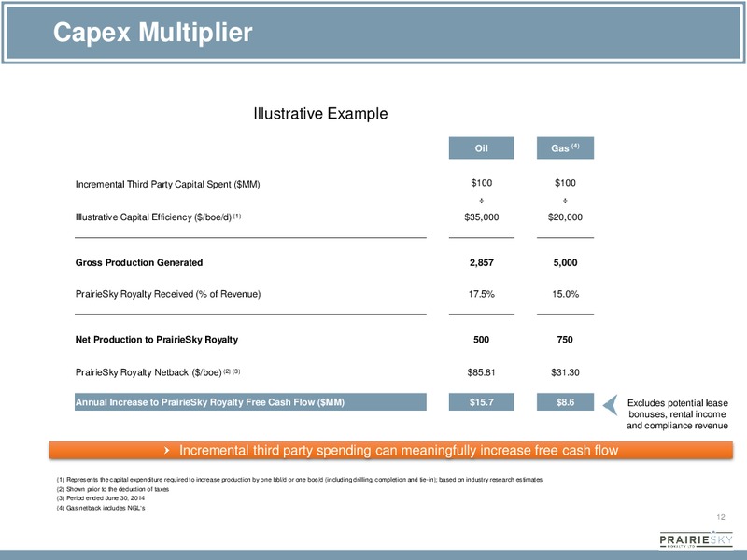Click the Oil $100 capital value
Viewport: 747px width, 560px height.
click(x=481, y=183)
